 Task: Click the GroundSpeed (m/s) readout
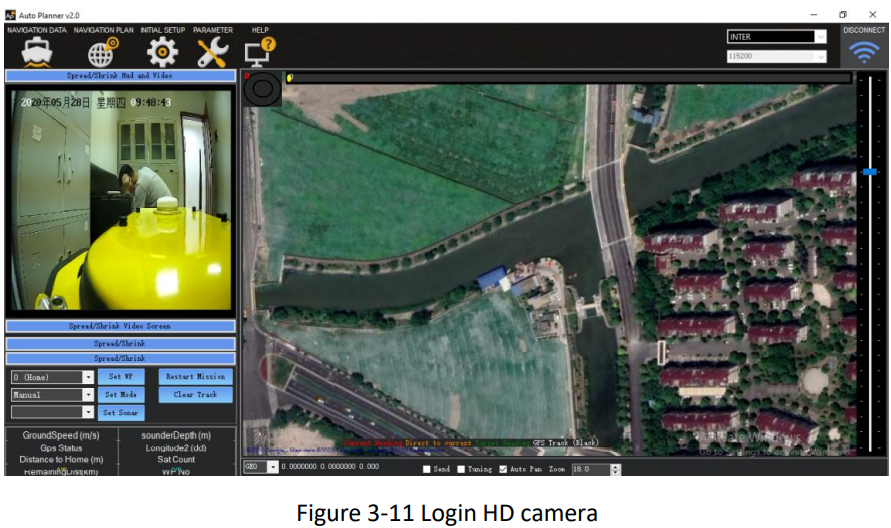click(61, 436)
